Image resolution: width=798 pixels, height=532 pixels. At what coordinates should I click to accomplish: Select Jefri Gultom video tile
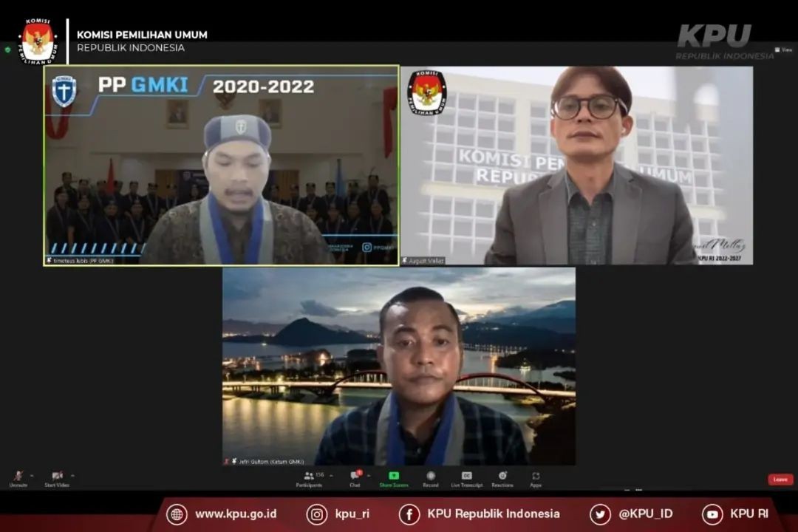click(399, 366)
